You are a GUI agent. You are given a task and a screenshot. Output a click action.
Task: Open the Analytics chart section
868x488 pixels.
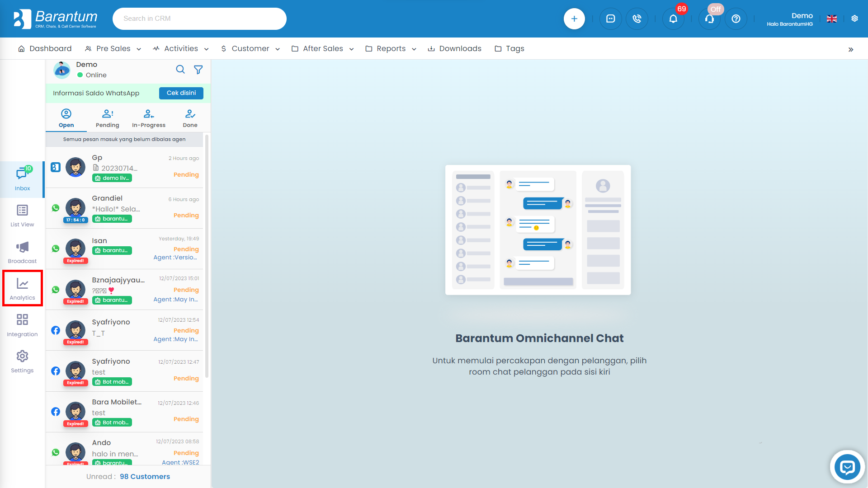(x=22, y=289)
